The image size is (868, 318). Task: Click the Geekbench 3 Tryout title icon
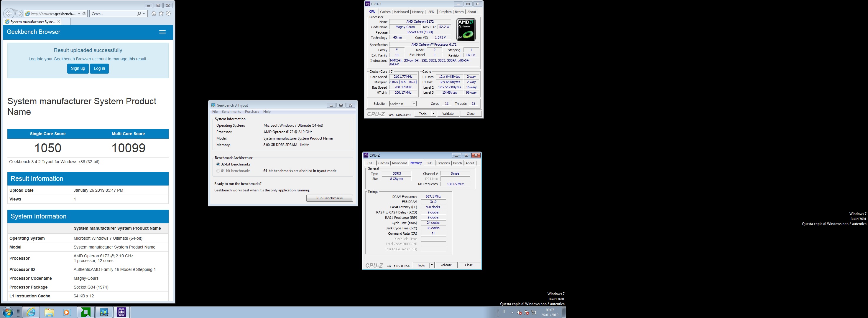click(x=213, y=105)
